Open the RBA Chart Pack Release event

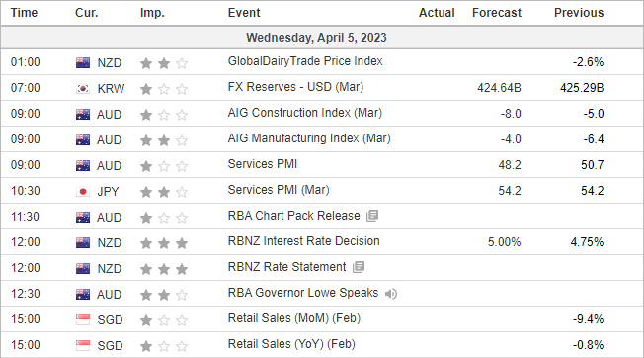click(293, 216)
